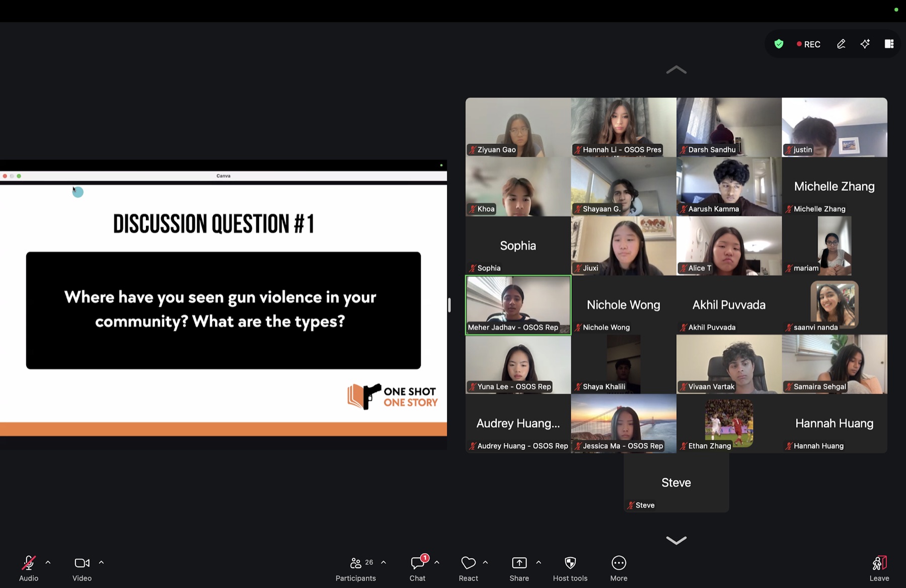Select Jessica Ma - OSOS Rep tile
Viewport: 906px width, 588px height.
tap(624, 424)
